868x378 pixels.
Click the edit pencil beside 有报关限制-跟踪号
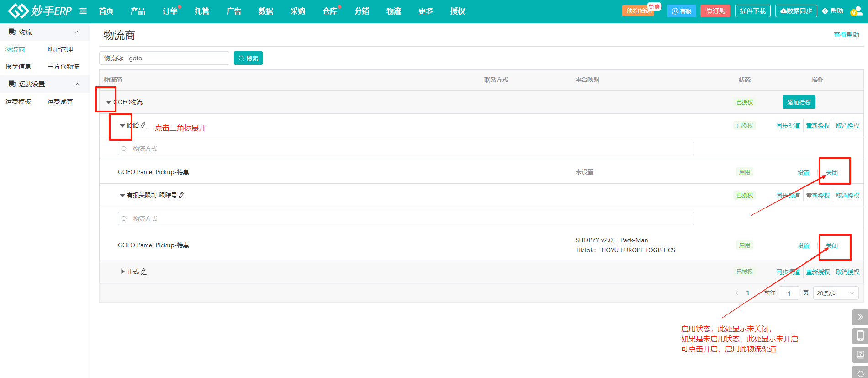182,195
